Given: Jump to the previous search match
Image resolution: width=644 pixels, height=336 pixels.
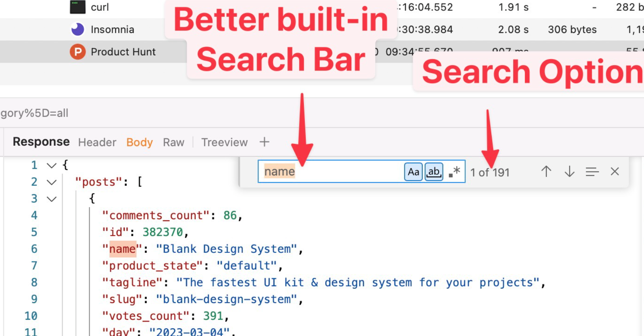Looking at the screenshot, I should tap(546, 172).
